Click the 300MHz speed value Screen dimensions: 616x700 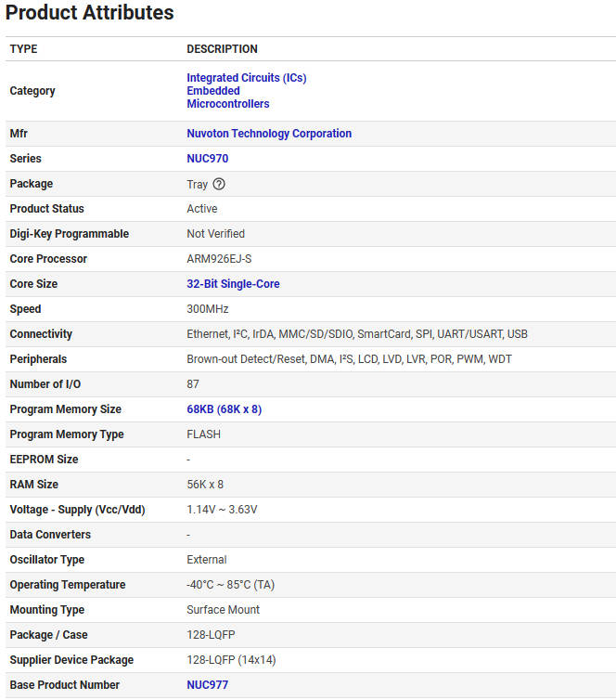coord(207,309)
